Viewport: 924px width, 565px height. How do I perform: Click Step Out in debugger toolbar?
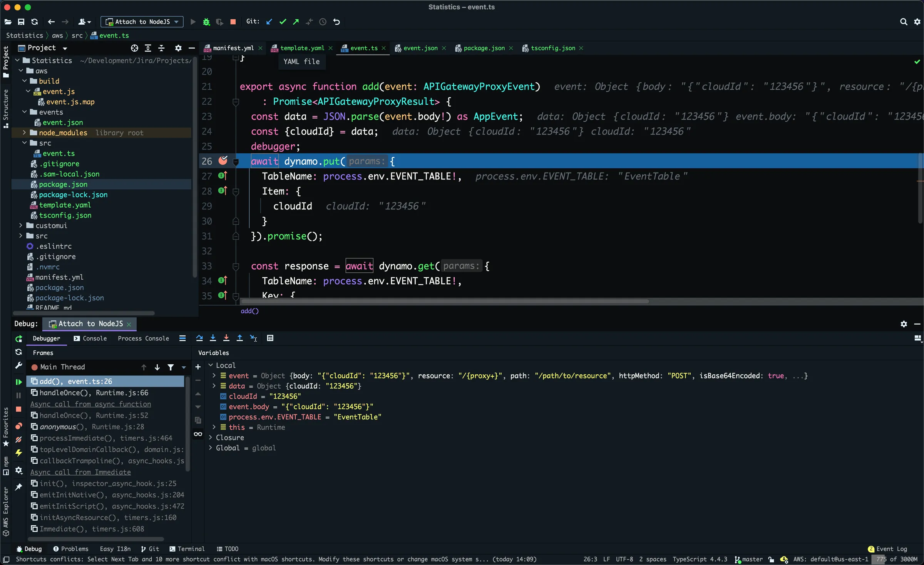(x=239, y=338)
